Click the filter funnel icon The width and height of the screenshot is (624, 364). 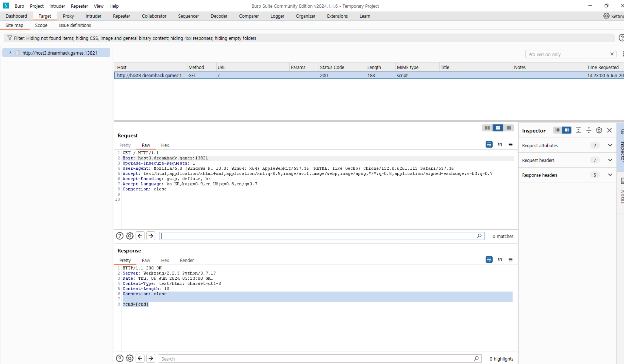pos(10,38)
